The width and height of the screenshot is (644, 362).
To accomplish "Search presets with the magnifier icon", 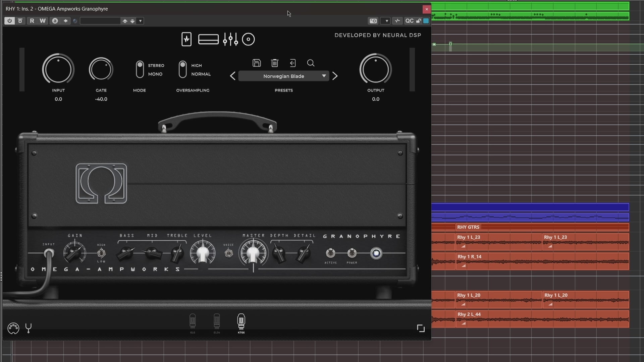I will [311, 63].
